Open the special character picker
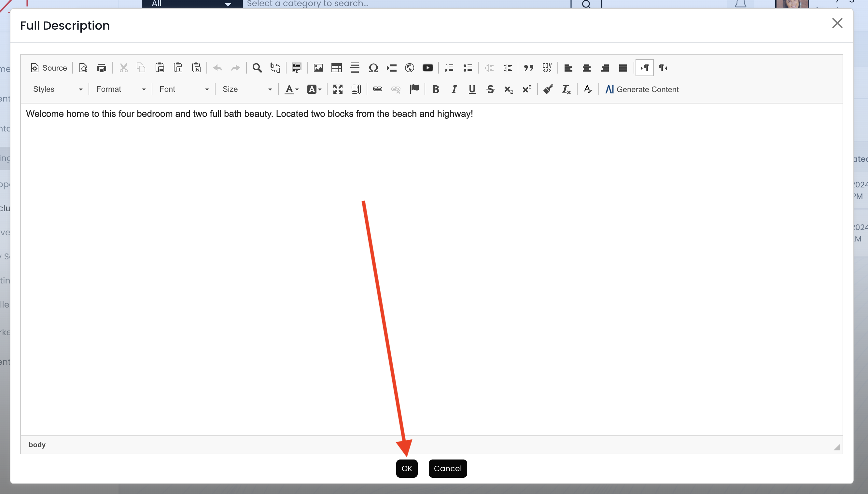The height and width of the screenshot is (494, 868). pyautogui.click(x=373, y=68)
